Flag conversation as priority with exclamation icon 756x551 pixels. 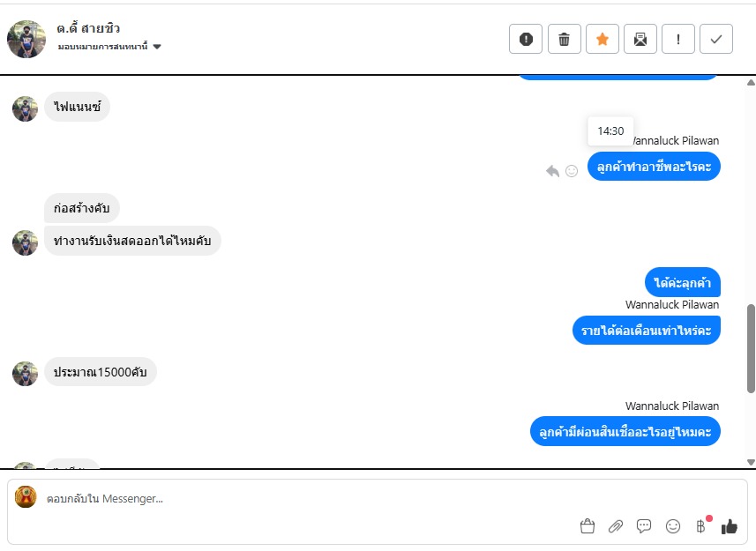[x=678, y=39]
